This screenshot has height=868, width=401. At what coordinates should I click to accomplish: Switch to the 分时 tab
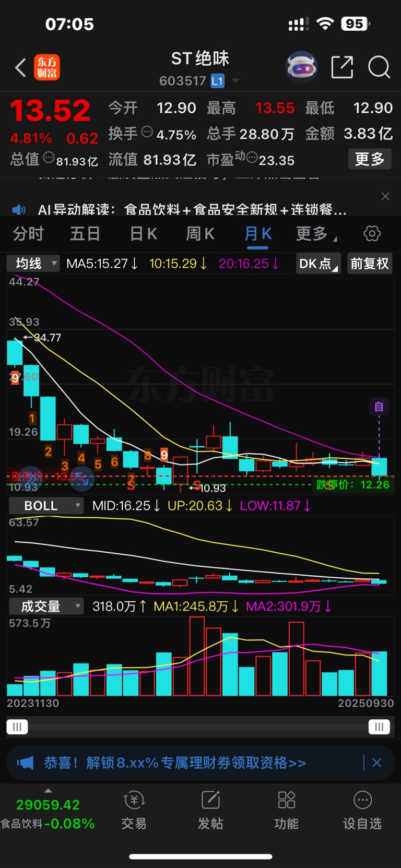pos(28,233)
